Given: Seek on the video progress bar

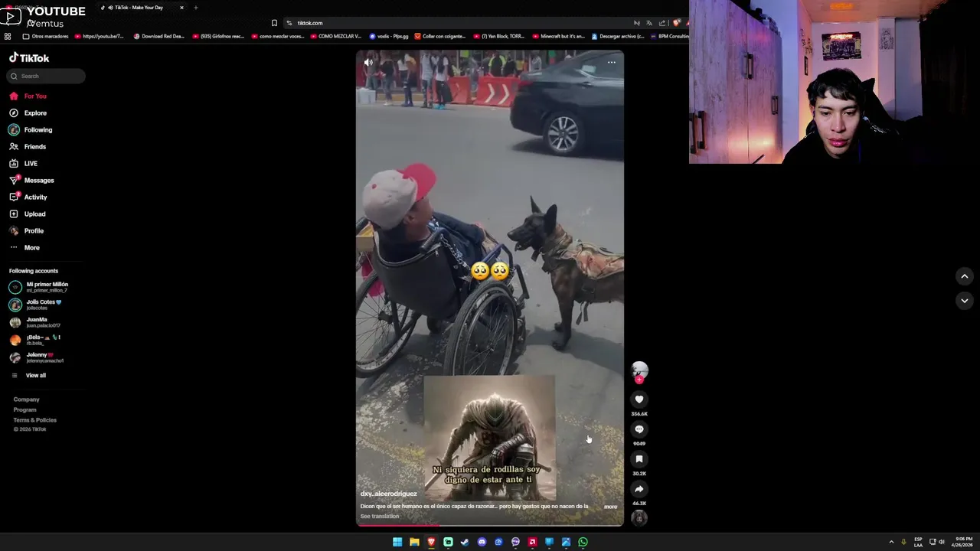Looking at the screenshot, I should click(490, 525).
